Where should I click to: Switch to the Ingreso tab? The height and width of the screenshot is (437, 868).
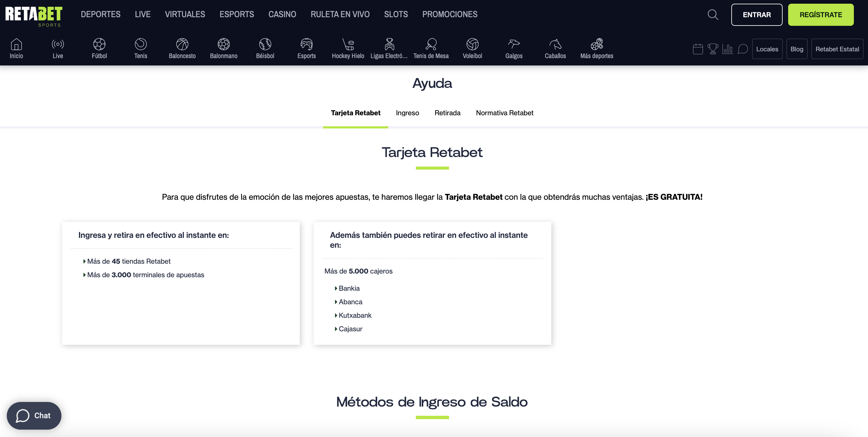[x=407, y=113]
